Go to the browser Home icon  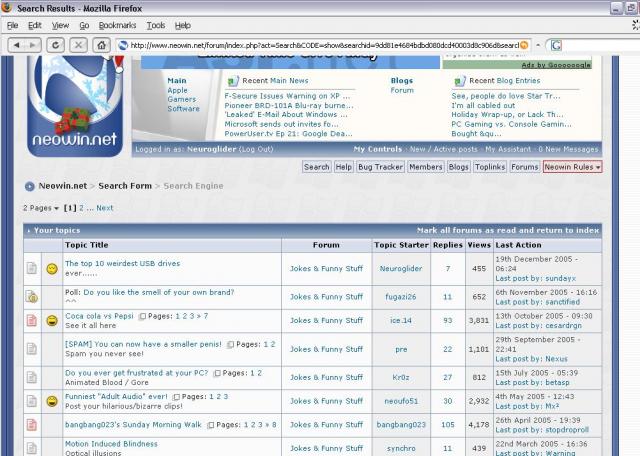pos(101,45)
